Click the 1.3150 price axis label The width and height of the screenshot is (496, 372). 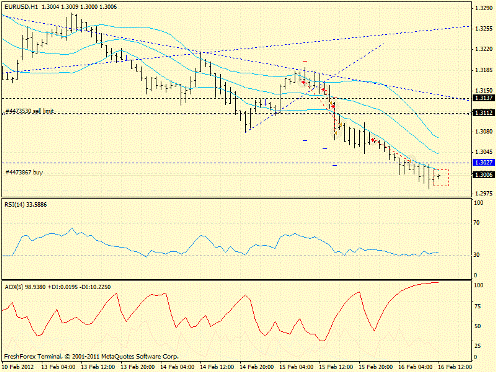coord(484,91)
